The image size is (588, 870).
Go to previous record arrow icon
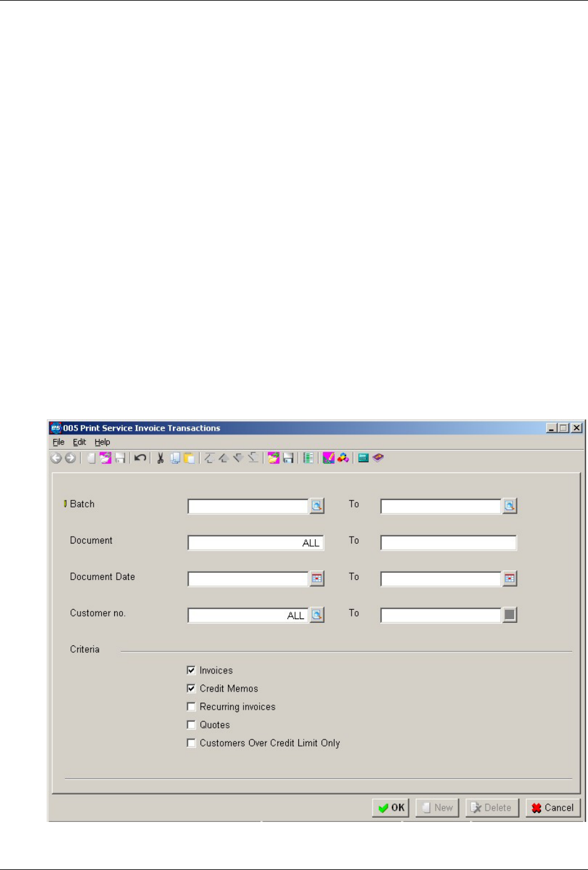[x=223, y=458]
